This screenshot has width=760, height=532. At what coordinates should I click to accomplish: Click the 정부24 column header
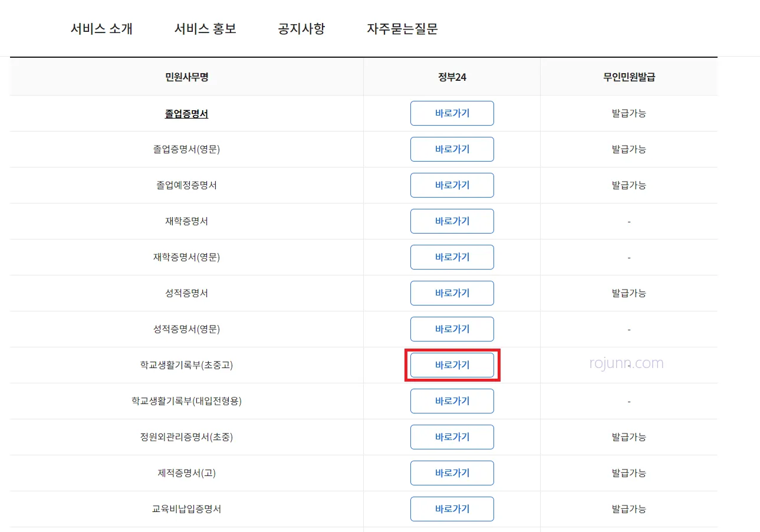coord(452,76)
